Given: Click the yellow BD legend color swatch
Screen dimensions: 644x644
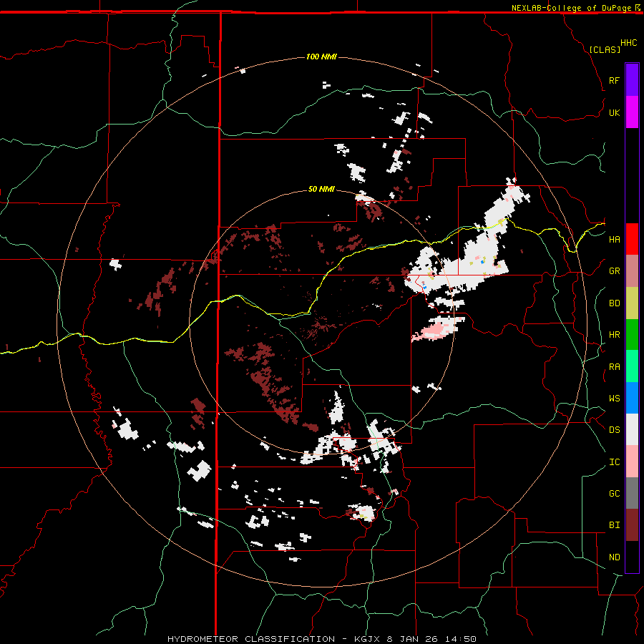Looking at the screenshot, I should coord(632,303).
